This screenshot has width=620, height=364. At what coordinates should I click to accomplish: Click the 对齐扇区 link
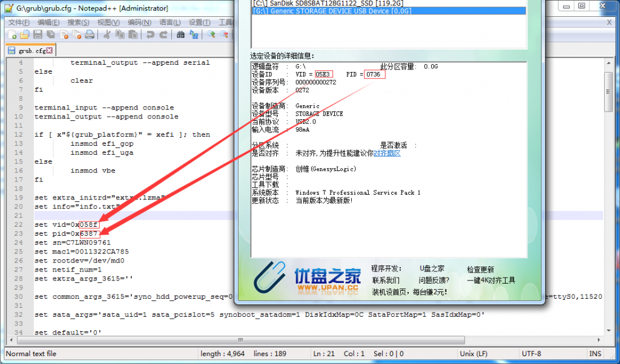pyautogui.click(x=387, y=153)
